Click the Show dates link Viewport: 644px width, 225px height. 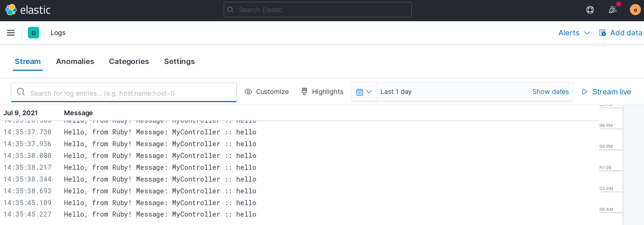[x=550, y=92]
